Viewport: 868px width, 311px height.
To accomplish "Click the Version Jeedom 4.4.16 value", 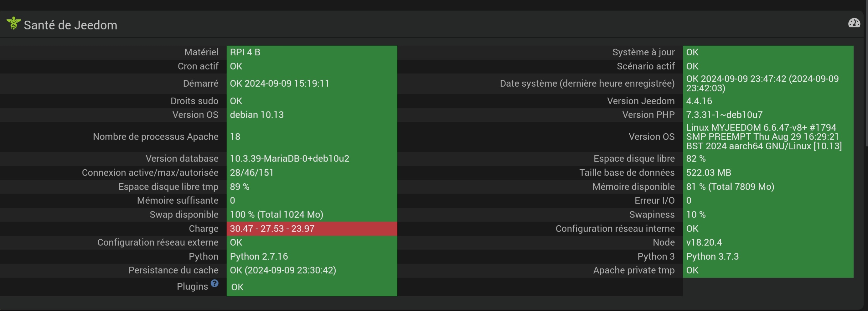I will point(699,101).
